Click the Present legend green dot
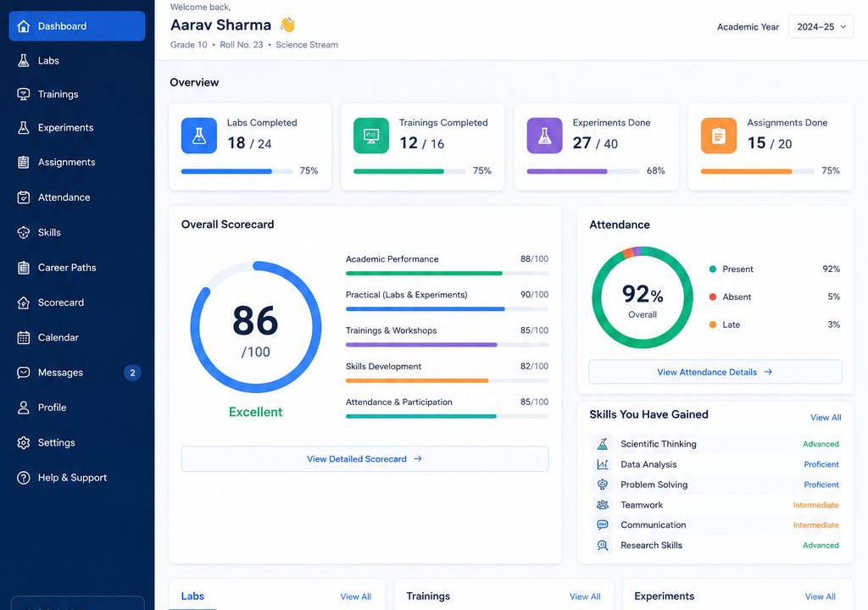The image size is (868, 610). click(x=713, y=269)
